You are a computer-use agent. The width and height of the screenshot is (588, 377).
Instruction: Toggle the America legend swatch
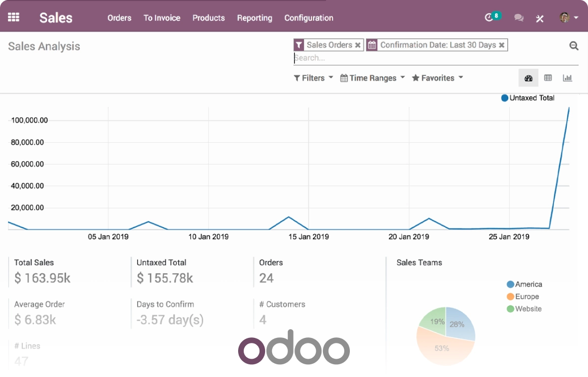(x=510, y=285)
